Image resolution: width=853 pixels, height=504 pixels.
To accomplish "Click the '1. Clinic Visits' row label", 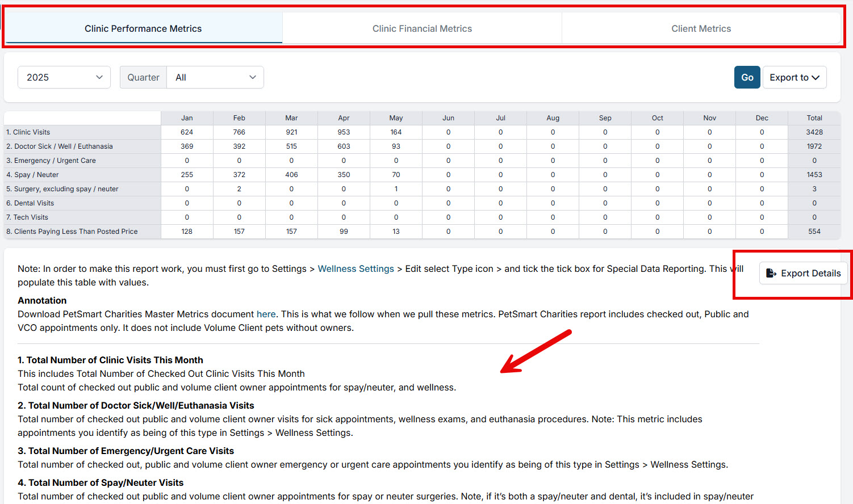I will click(x=28, y=132).
